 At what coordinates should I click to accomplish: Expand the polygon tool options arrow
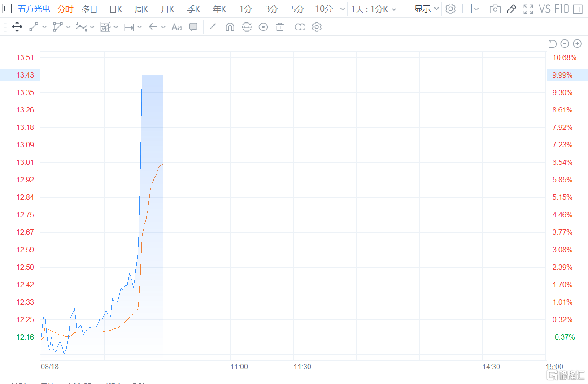(x=68, y=27)
